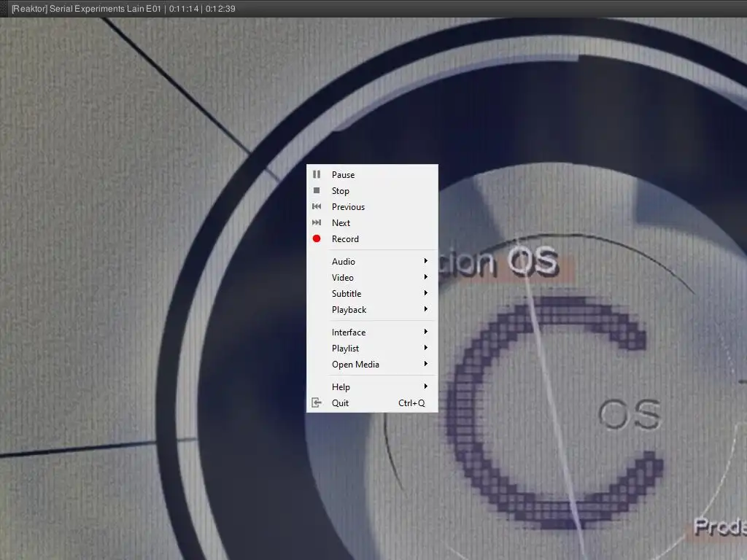Click the pause bars icon
Screen dimensions: 747x560
317,174
